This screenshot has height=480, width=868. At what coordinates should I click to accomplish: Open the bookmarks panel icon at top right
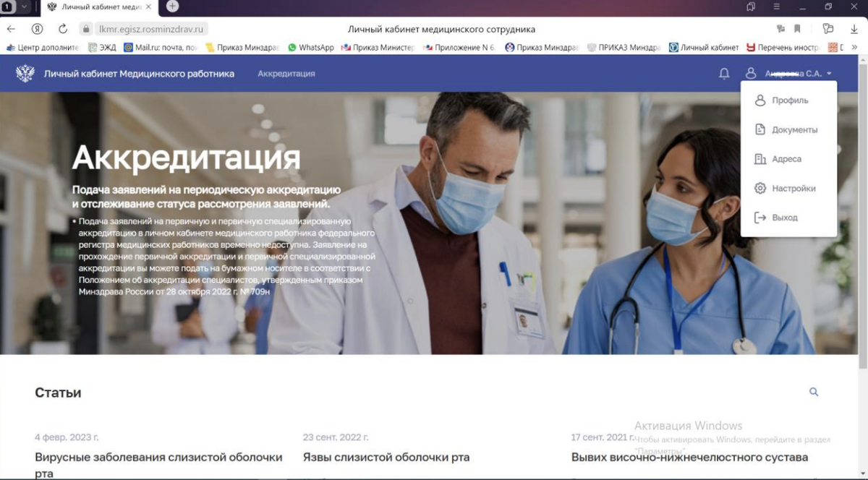(x=797, y=29)
